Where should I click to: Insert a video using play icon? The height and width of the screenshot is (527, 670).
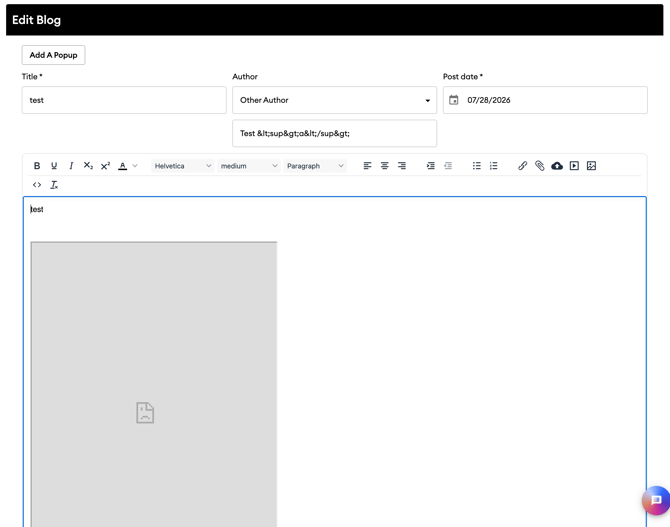[574, 166]
